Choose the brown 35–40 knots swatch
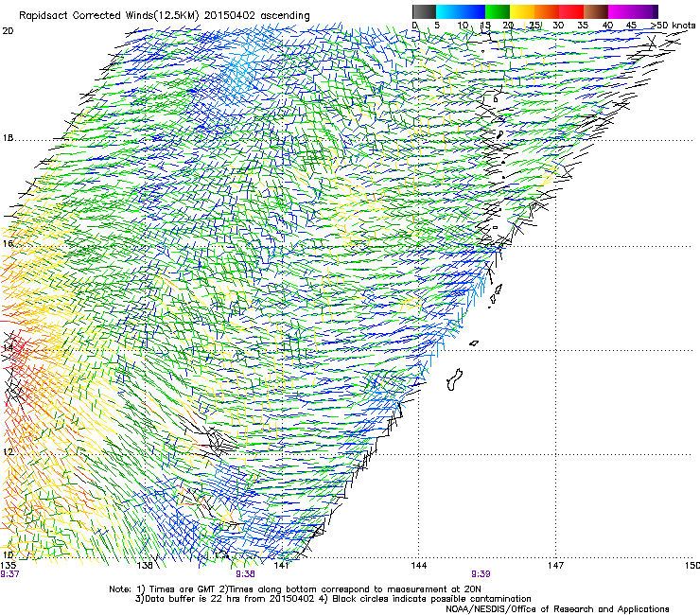This screenshot has width=700, height=615. click(596, 11)
